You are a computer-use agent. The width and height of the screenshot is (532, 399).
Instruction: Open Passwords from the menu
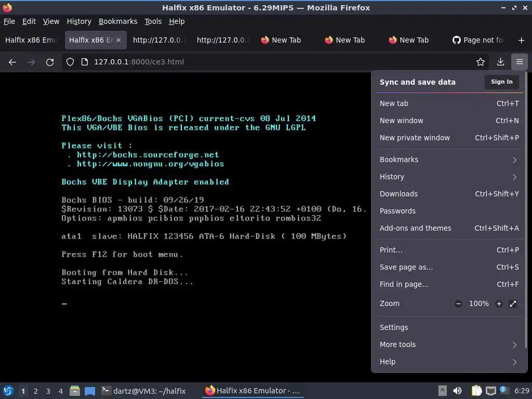pyautogui.click(x=449, y=211)
